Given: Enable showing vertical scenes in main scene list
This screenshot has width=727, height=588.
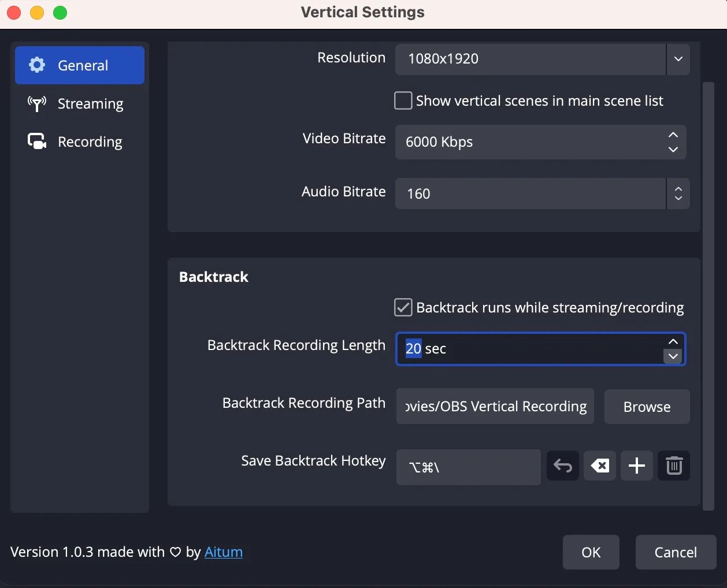Looking at the screenshot, I should click(402, 100).
